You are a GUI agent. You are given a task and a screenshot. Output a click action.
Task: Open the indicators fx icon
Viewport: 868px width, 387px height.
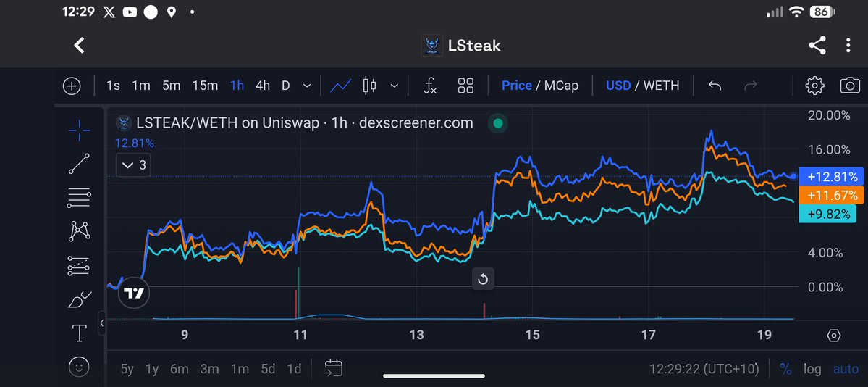pyautogui.click(x=429, y=86)
